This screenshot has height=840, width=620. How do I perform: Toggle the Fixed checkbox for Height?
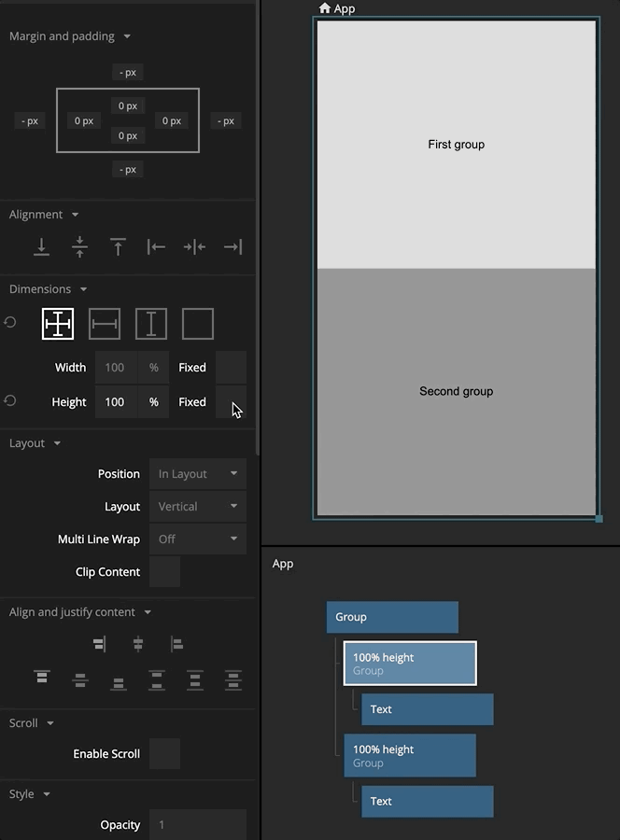point(231,402)
